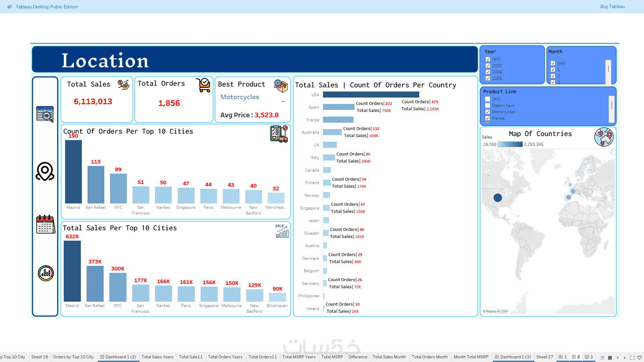This screenshot has width=644, height=362.
Task: Click the USA circle on map
Action: 498,198
